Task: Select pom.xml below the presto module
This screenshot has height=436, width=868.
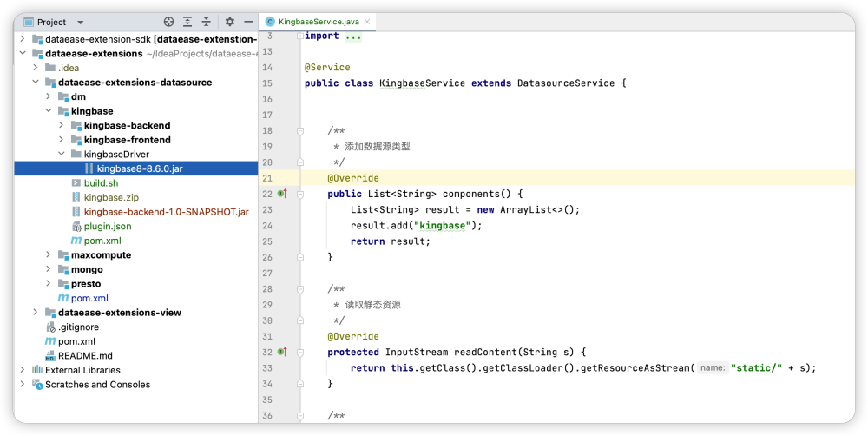Action: coord(89,298)
